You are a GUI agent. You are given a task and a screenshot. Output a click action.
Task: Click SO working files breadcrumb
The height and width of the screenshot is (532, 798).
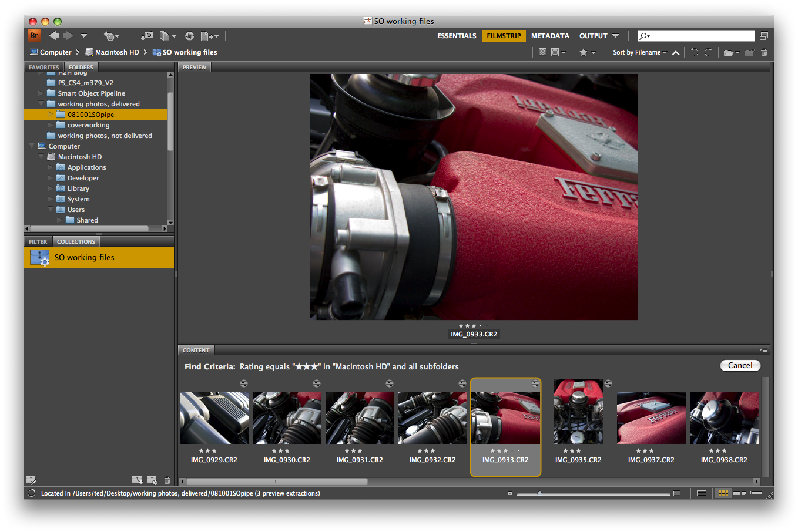click(185, 52)
